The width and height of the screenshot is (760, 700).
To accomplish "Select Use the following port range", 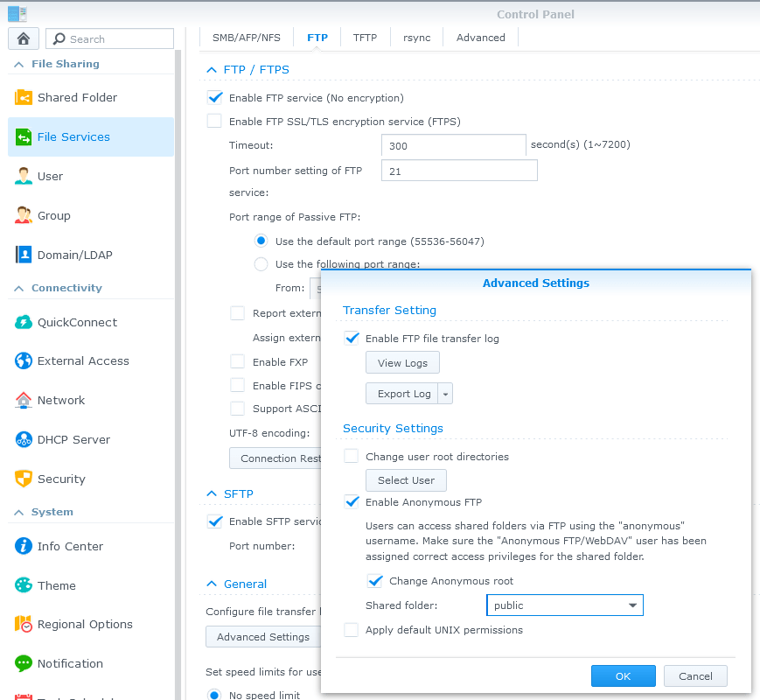I will tap(261, 264).
